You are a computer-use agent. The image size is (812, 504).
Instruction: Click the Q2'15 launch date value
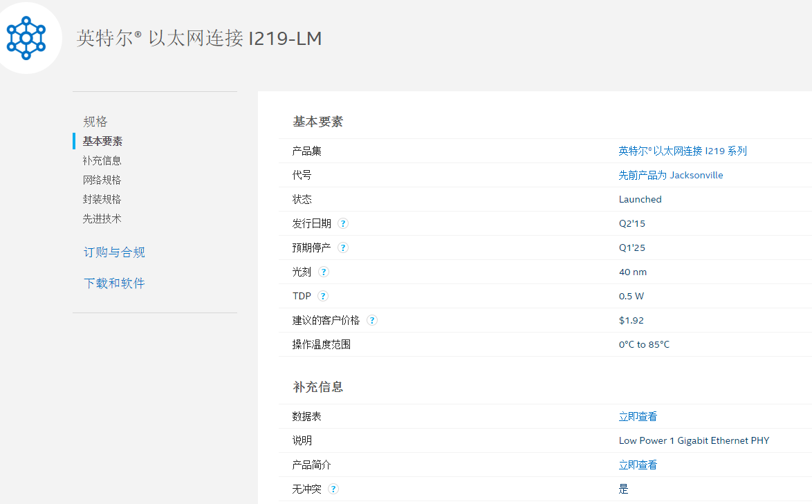point(631,223)
